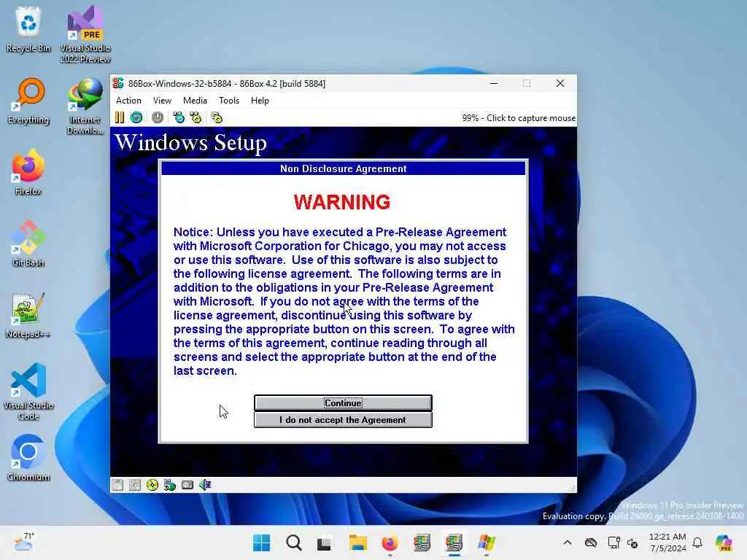Select Visual Studio Code desktop icon
Screen dimensions: 747x560
(28, 392)
